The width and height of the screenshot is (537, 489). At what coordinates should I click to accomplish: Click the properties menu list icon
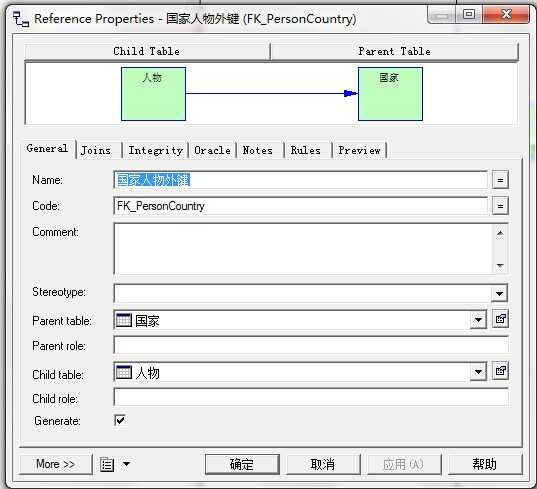[107, 465]
